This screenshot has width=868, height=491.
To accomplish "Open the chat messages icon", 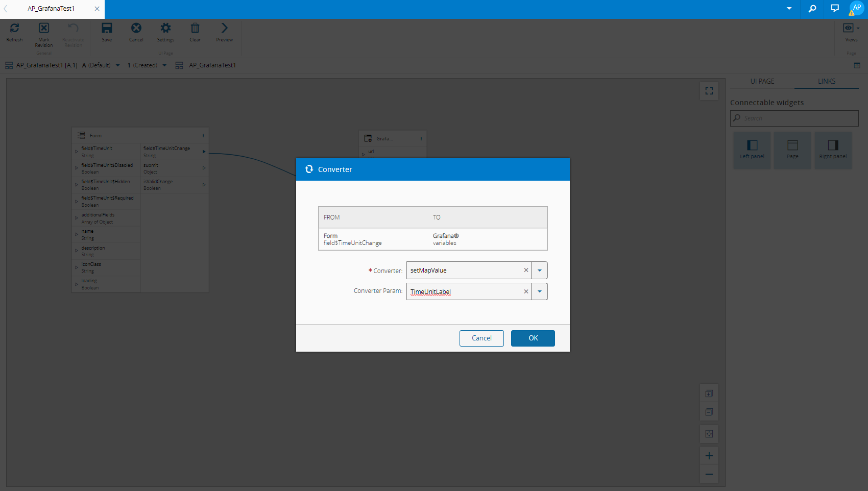I will click(835, 9).
